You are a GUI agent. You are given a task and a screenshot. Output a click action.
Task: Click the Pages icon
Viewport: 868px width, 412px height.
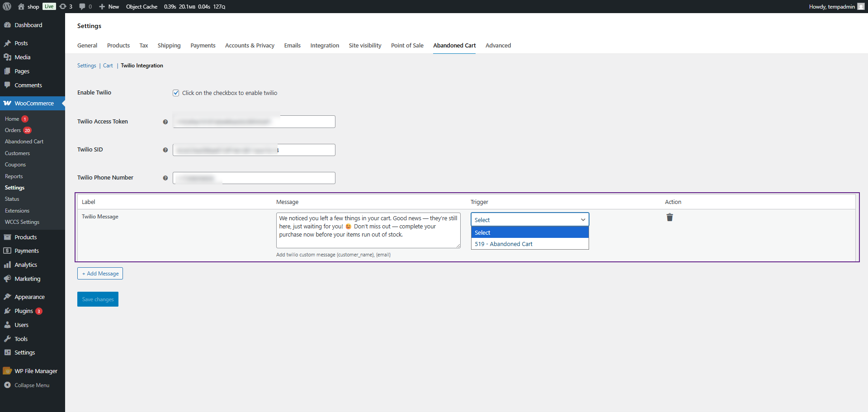[x=7, y=71]
